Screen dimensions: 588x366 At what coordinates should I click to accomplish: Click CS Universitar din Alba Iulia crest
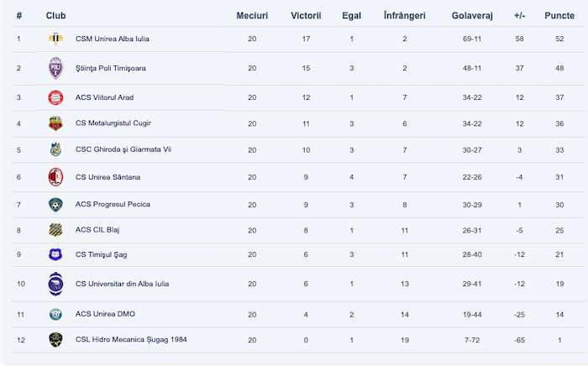coord(55,284)
